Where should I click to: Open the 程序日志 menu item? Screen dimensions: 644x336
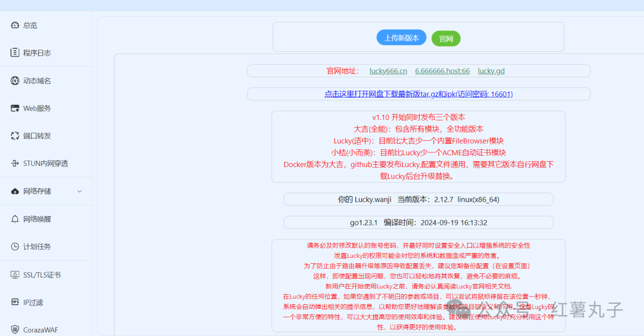[x=46, y=53]
